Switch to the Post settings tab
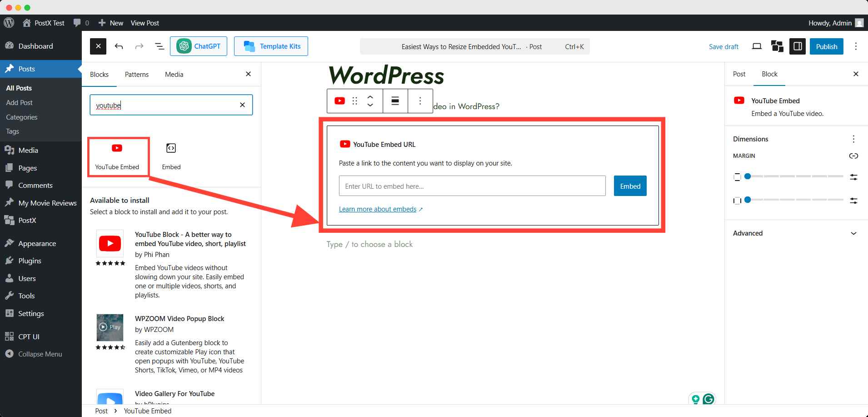The height and width of the screenshot is (417, 868). tap(739, 74)
